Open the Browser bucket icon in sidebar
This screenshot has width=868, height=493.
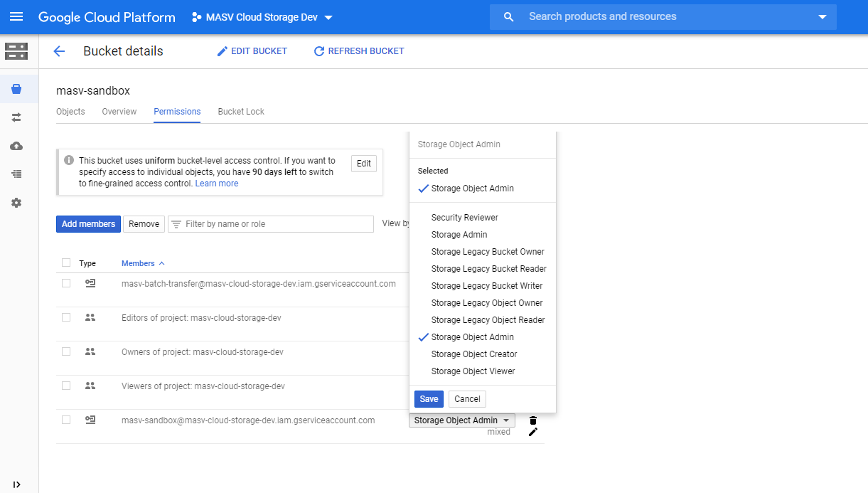[x=16, y=89]
